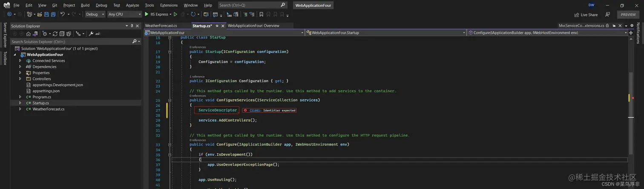Viewport: 644px width, 189px height.
Task: Open the Extensions menu
Action: coord(169,5)
